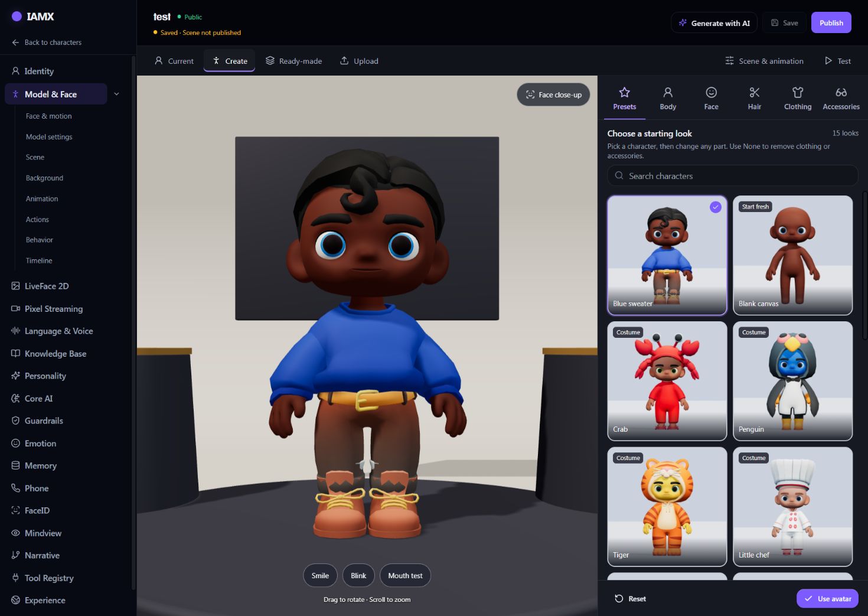The height and width of the screenshot is (616, 868).
Task: Toggle Face close-up view
Action: [x=553, y=94]
